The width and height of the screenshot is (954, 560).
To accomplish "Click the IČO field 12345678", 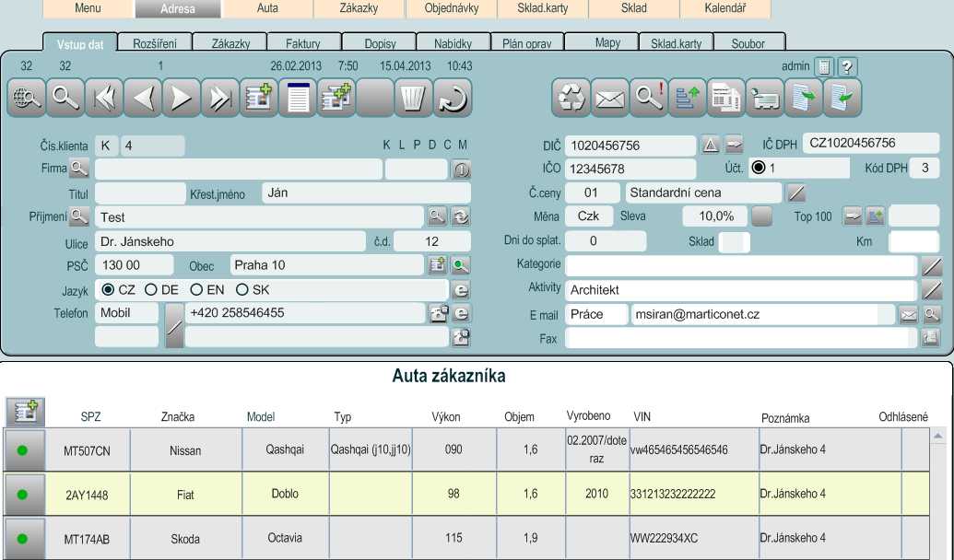I will pyautogui.click(x=630, y=169).
